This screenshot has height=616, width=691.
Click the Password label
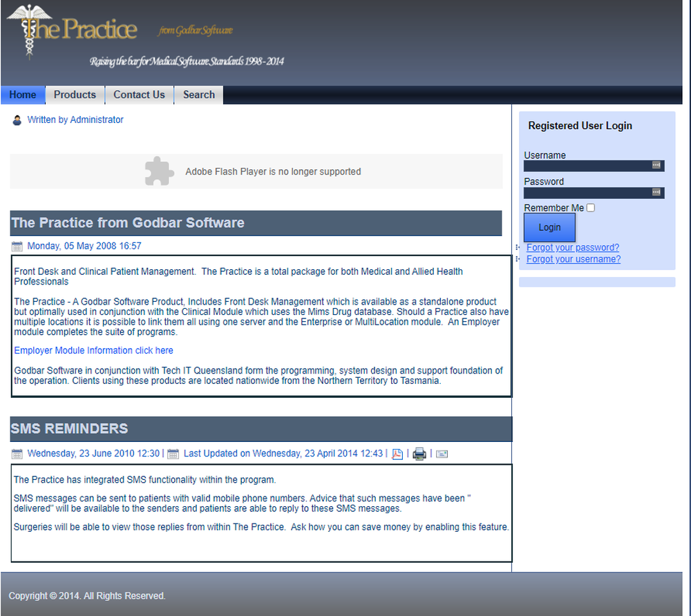click(544, 182)
